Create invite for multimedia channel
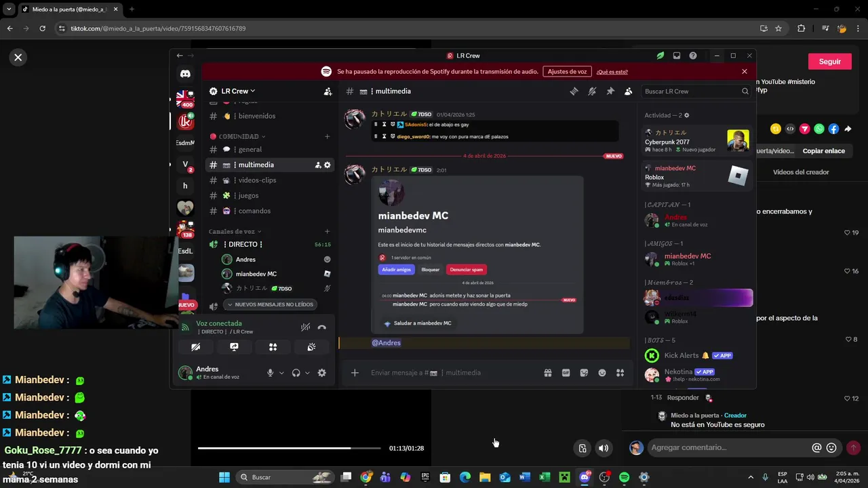Image resolution: width=868 pixels, height=488 pixels. (x=318, y=165)
